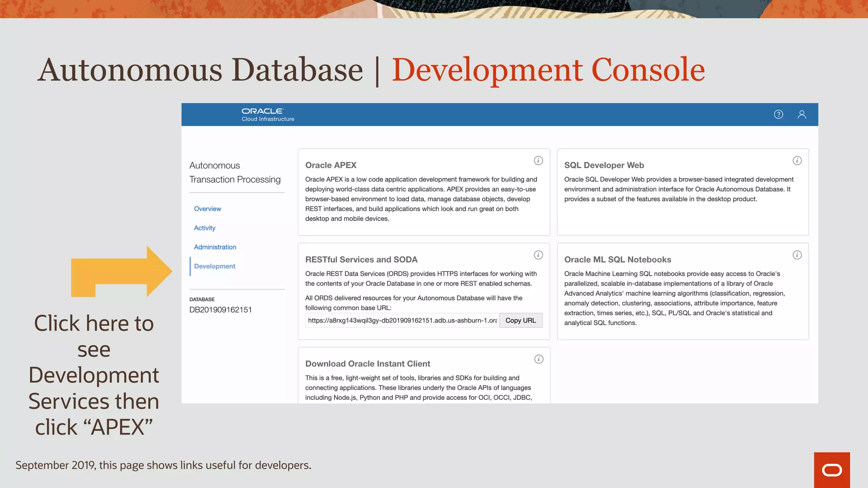Click Download Oracle Instant Client info icon
This screenshot has width=868, height=488.
point(538,359)
